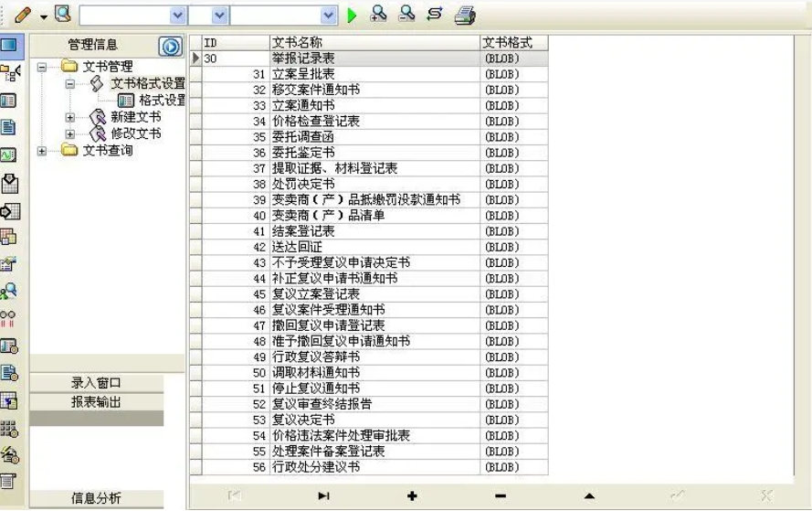This screenshot has height=511, width=812.
Task: Click the sidebar document with gear icon
Action: pyautogui.click(x=9, y=373)
